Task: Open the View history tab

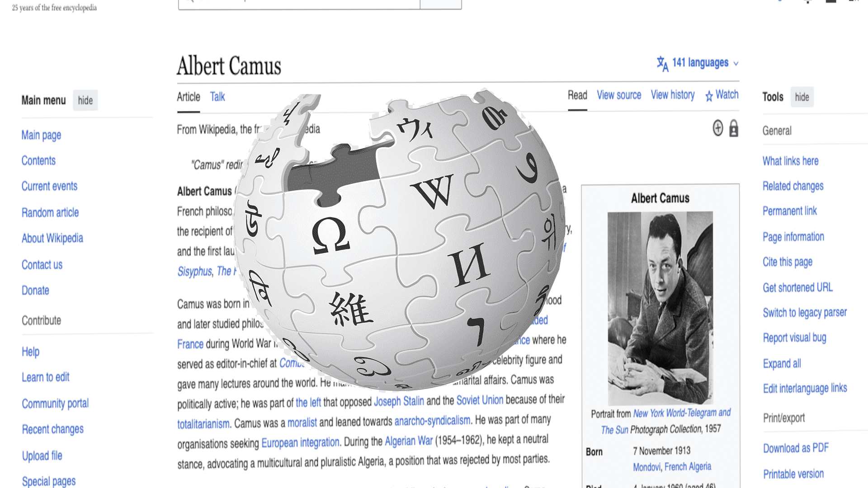Action: (x=673, y=95)
